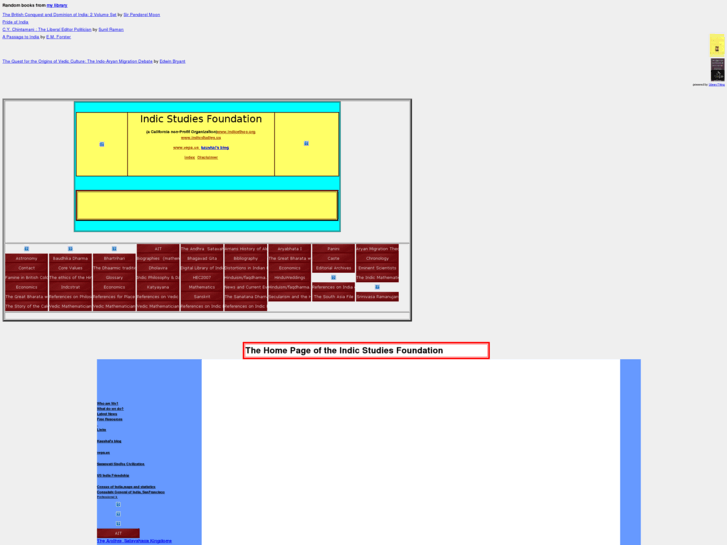
Task: Open the Editorial Archives button
Action: (x=333, y=268)
